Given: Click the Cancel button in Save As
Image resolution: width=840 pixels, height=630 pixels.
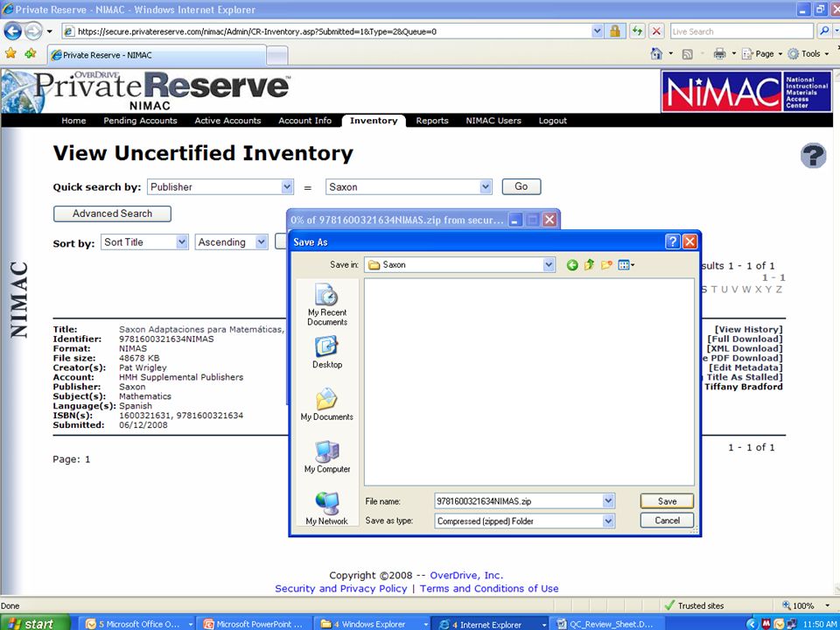Looking at the screenshot, I should (667, 520).
